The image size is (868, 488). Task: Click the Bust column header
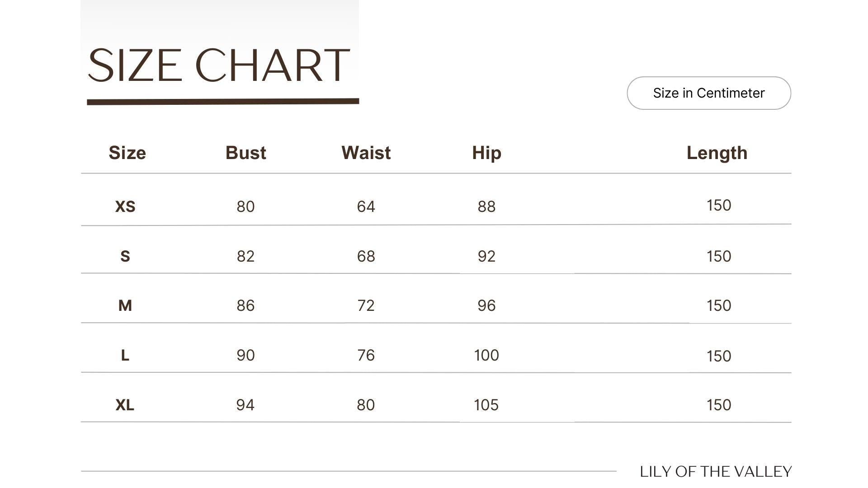(x=246, y=153)
